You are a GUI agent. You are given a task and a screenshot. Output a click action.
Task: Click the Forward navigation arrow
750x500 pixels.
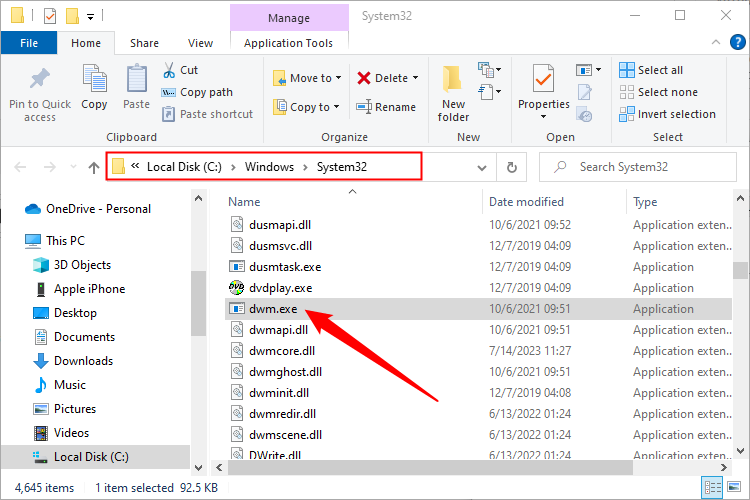pyautogui.click(x=49, y=167)
